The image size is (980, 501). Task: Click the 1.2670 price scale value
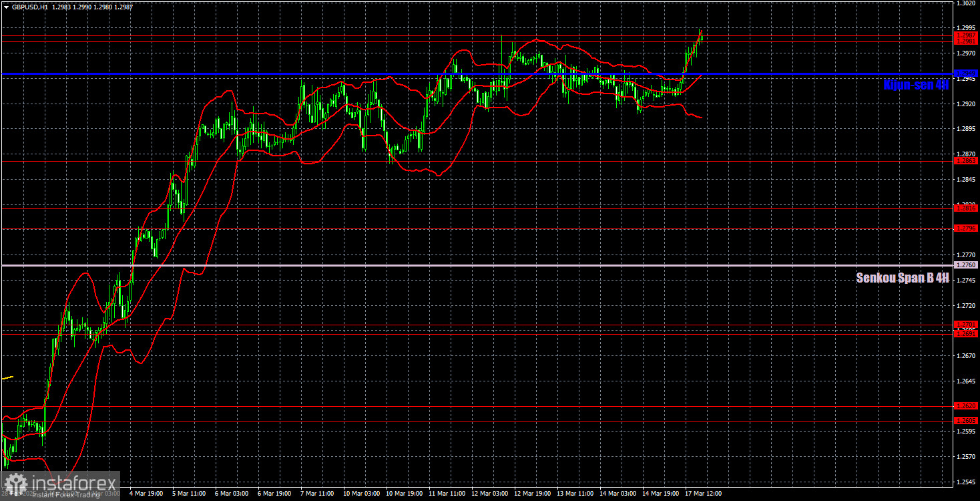[966, 357]
